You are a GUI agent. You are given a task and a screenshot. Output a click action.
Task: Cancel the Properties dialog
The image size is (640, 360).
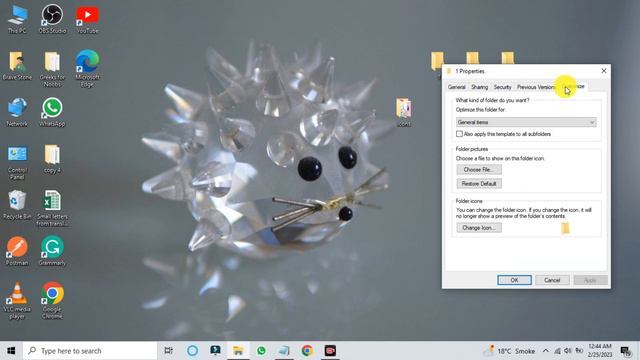click(552, 280)
